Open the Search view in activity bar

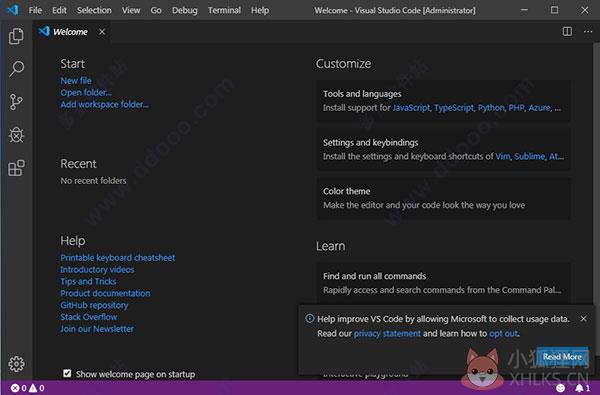point(16,69)
